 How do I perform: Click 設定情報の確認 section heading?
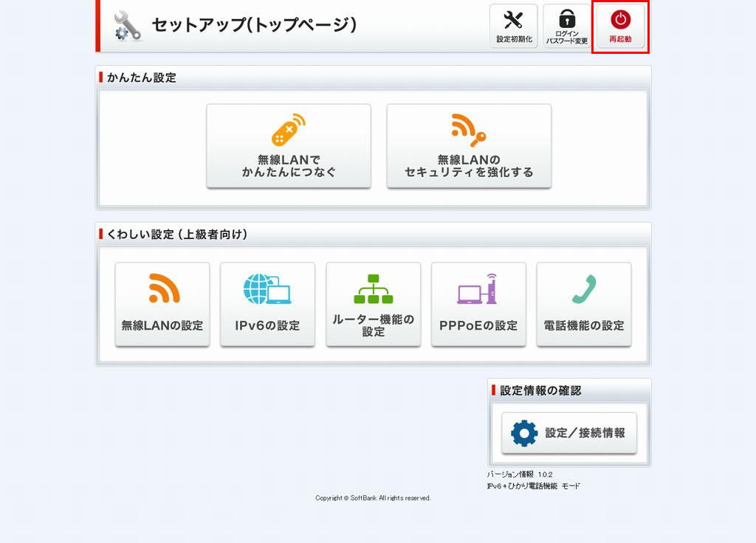pos(540,390)
